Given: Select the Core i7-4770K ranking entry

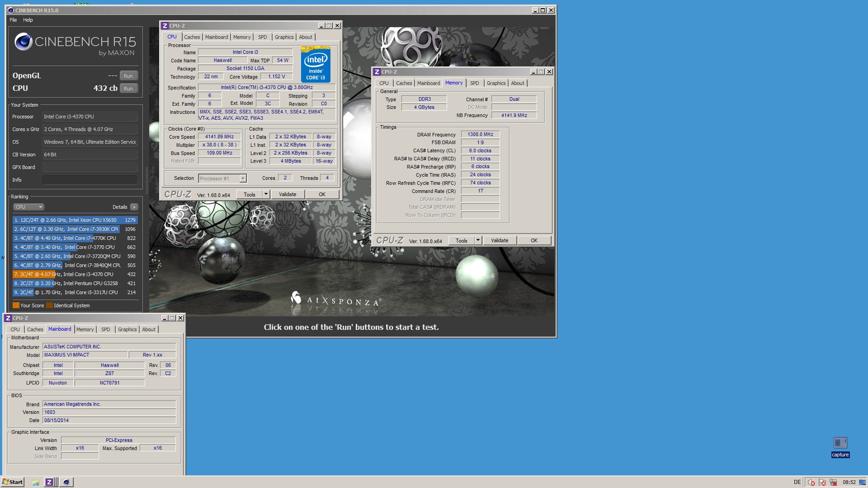Looking at the screenshot, I should tap(75, 238).
